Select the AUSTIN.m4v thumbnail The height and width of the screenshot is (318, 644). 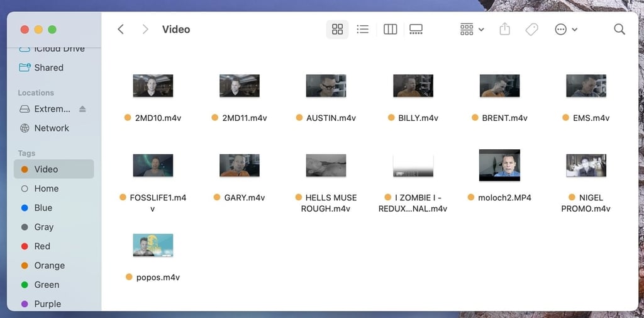(326, 86)
